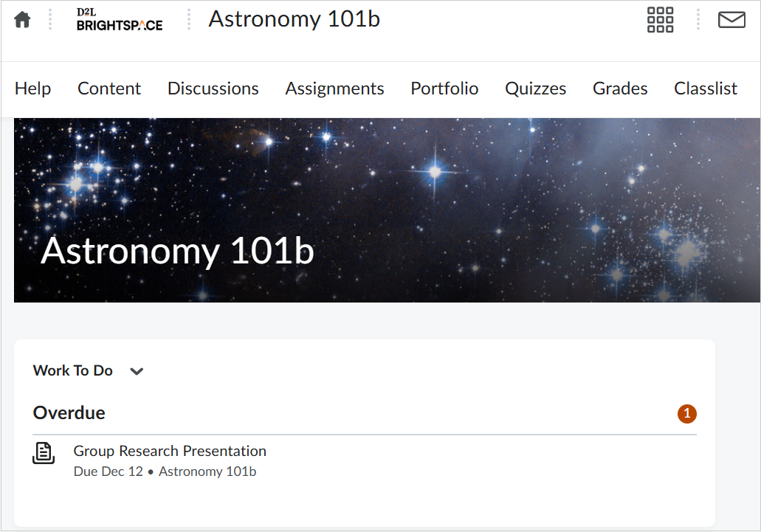Open the Content page
This screenshot has width=761, height=532.
109,88
